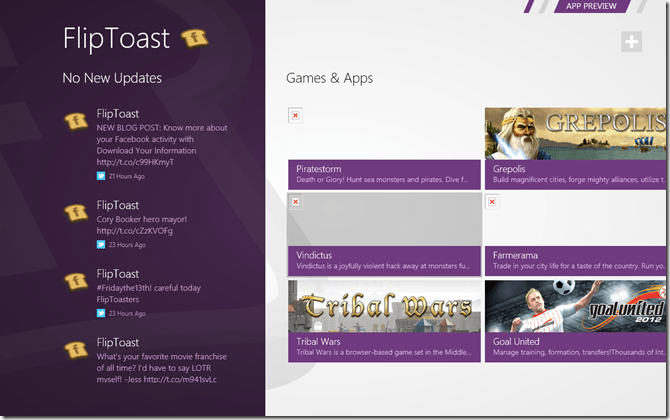This screenshot has height=420, width=670.
Task: Open the Goal United 2012 thumbnail
Action: tap(576, 306)
